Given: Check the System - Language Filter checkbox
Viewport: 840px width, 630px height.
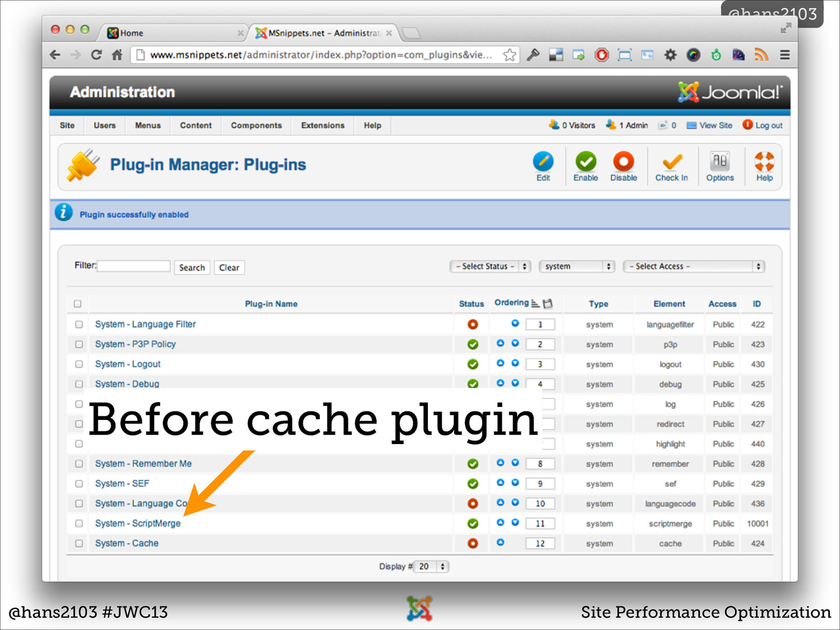Looking at the screenshot, I should (x=79, y=324).
